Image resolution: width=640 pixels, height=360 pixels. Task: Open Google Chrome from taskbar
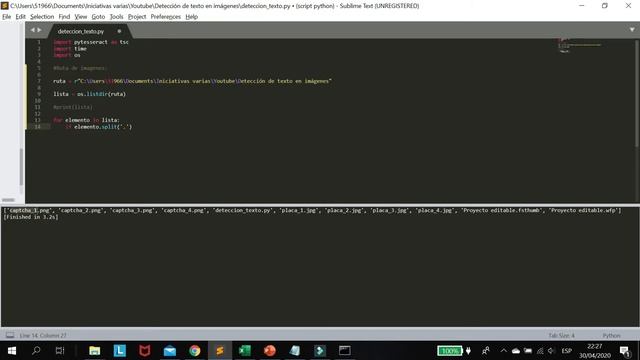pyautogui.click(x=195, y=351)
